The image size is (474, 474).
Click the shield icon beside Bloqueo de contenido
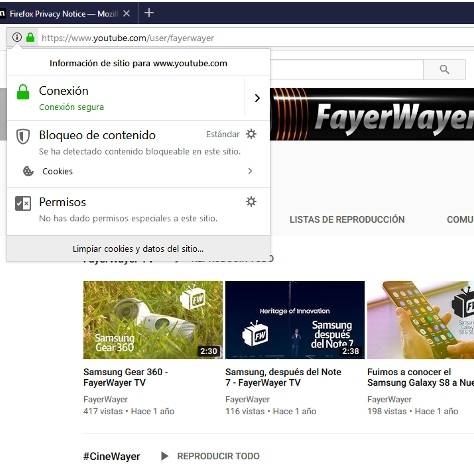[23, 136]
